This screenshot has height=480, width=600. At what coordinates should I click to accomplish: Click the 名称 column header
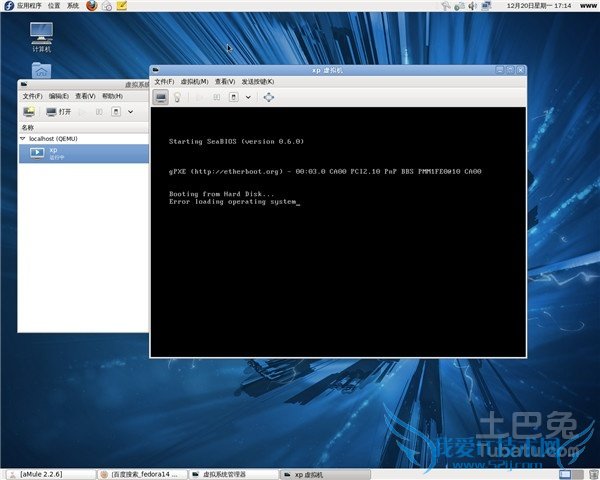[84, 127]
